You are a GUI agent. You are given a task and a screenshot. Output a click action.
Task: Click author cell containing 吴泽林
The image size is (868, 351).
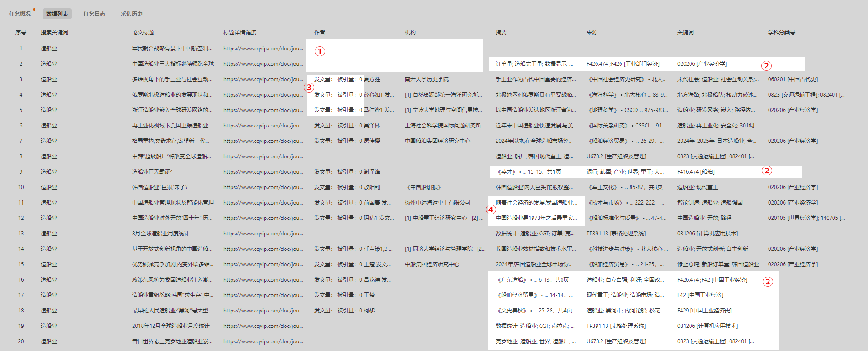tap(347, 126)
